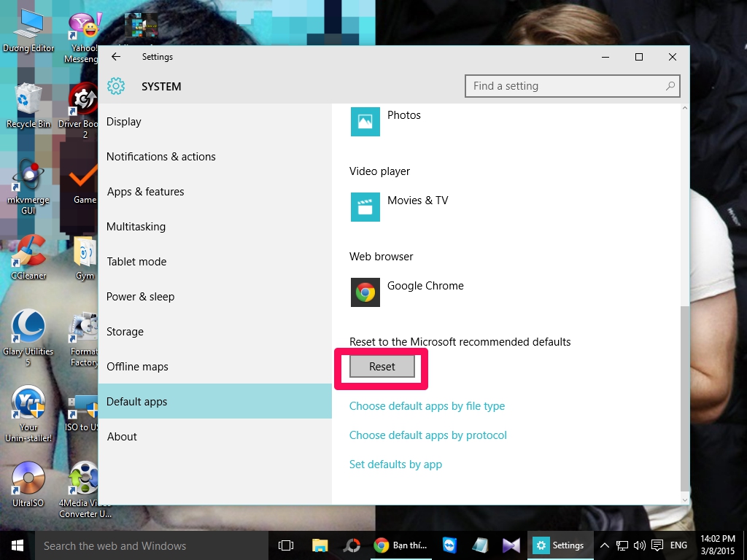The height and width of the screenshot is (560, 747).
Task: Open "Choose default apps by file type"
Action: coord(427,406)
